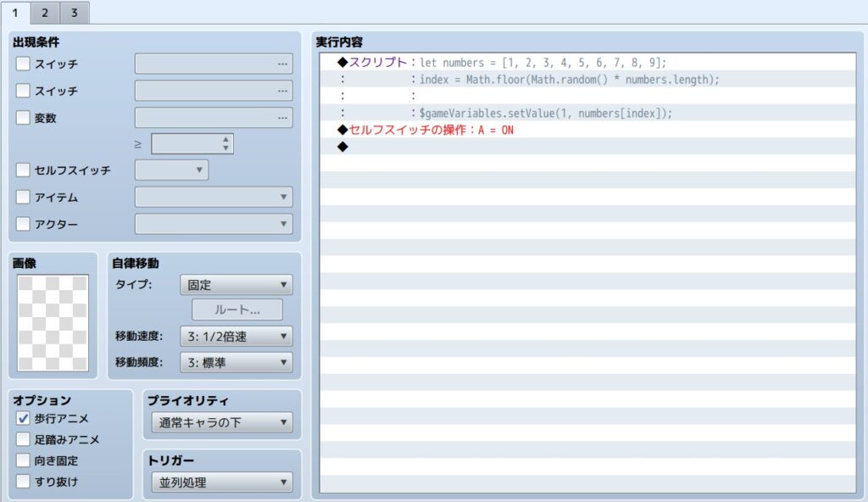Image resolution: width=868 pixels, height=502 pixels.
Task: Enable the すり抜け option
Action: [23, 482]
